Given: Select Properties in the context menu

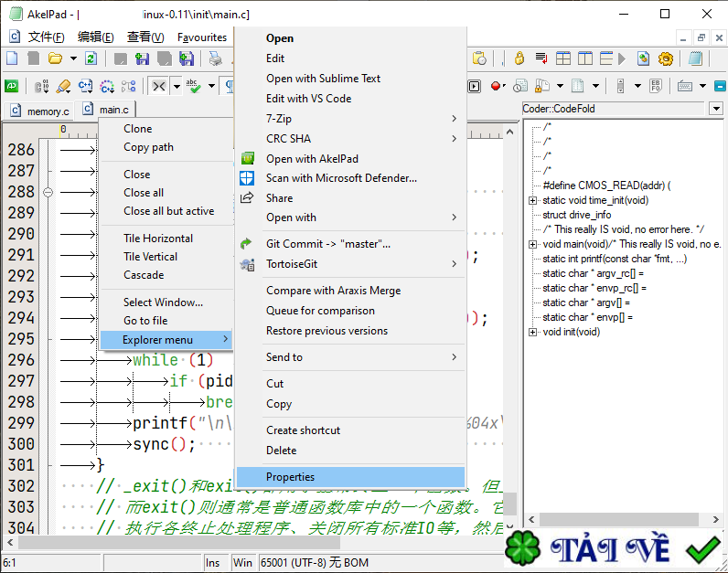Looking at the screenshot, I should click(x=290, y=477).
